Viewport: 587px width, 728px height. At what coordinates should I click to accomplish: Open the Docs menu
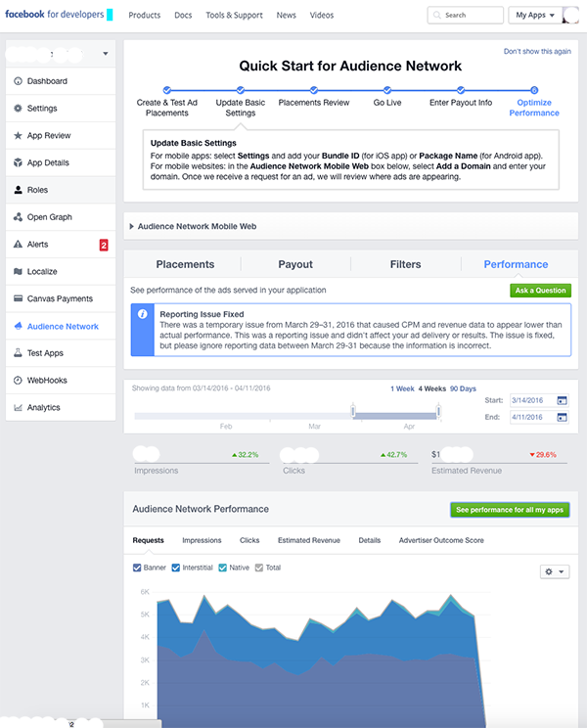(183, 16)
